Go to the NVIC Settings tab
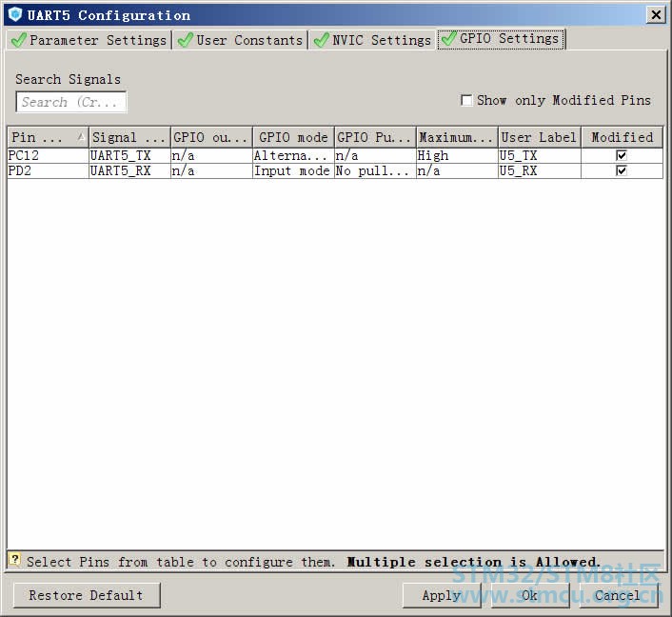 point(372,40)
